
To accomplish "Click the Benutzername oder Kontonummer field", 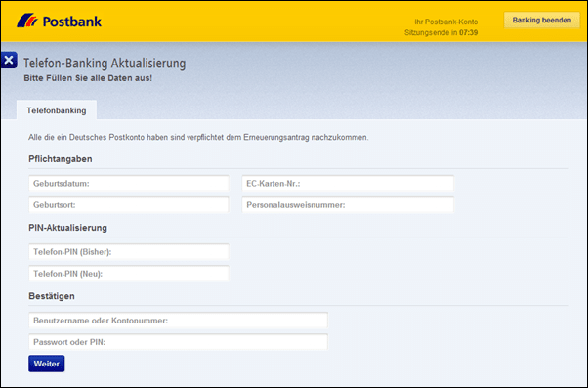I will click(178, 321).
